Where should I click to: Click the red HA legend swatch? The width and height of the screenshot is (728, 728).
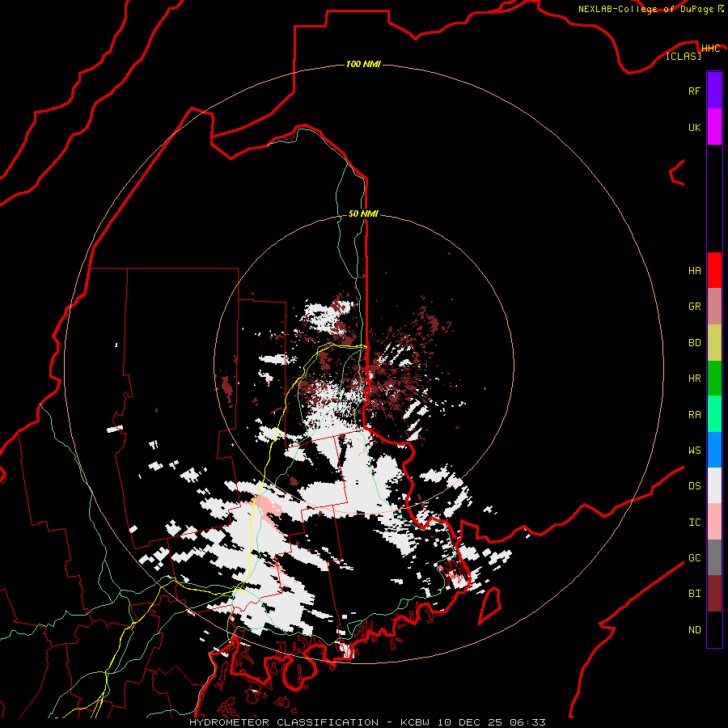714,270
